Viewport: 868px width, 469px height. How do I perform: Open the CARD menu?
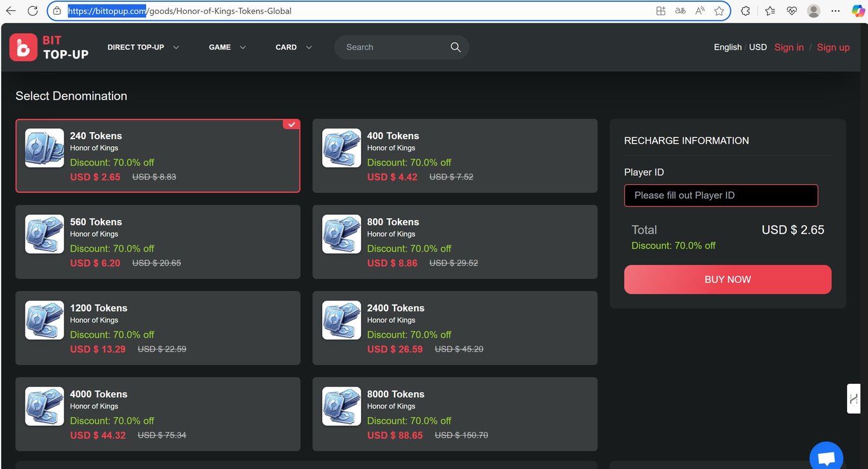286,47
